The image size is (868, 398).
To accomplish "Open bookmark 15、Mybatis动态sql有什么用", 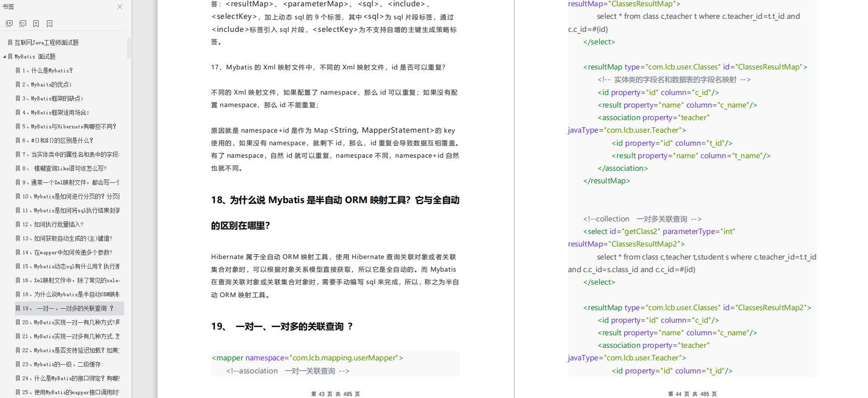I will (x=71, y=266).
